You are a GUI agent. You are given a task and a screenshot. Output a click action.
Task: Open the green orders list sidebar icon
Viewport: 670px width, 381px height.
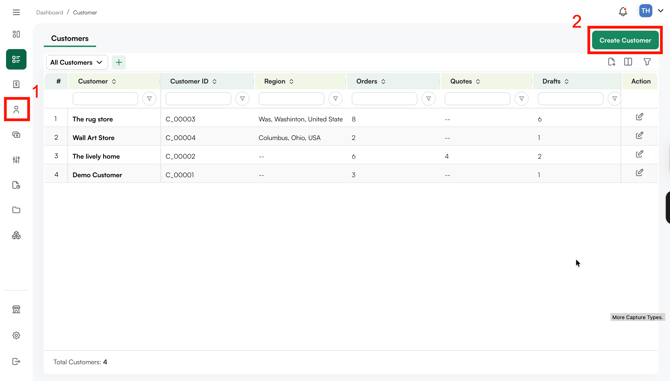16,59
